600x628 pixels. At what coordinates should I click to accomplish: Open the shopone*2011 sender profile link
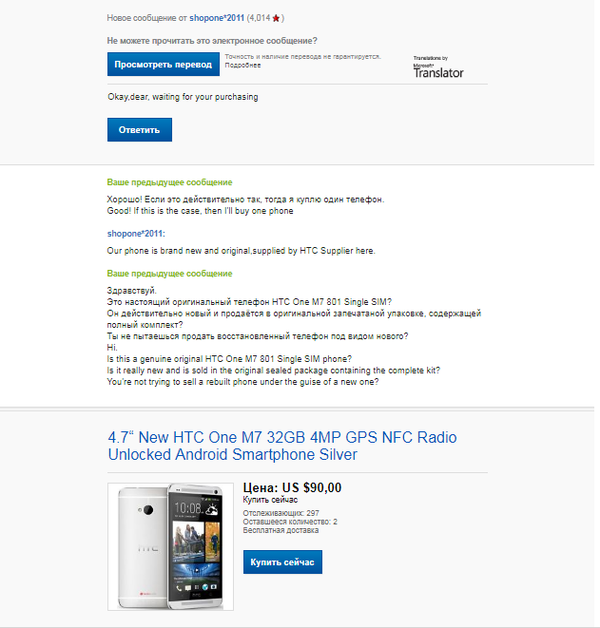pos(217,17)
